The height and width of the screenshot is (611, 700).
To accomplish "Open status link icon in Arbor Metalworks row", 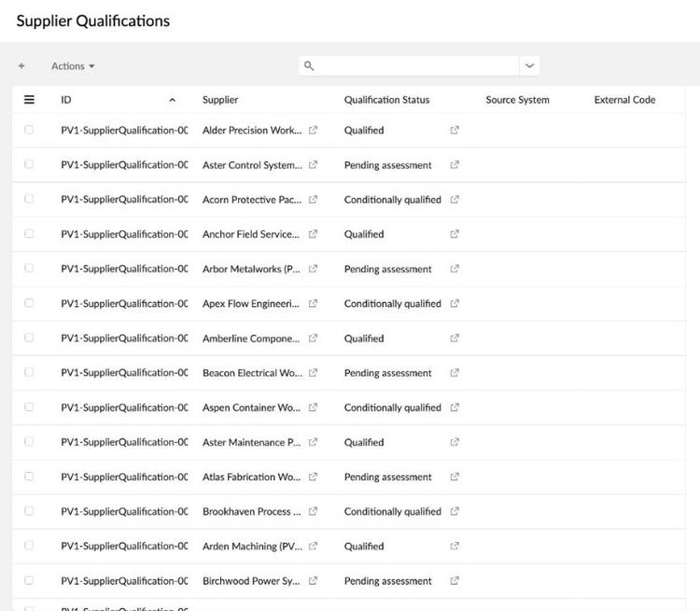I will [x=455, y=269].
